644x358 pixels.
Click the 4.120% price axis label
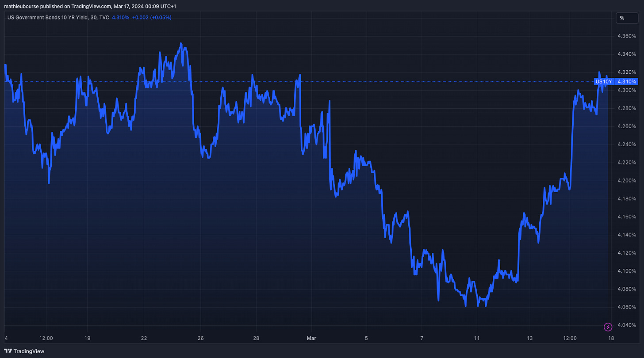coord(626,253)
